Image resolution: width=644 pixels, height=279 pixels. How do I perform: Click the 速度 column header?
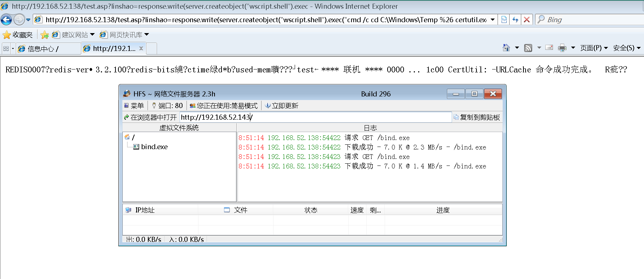[x=357, y=210]
